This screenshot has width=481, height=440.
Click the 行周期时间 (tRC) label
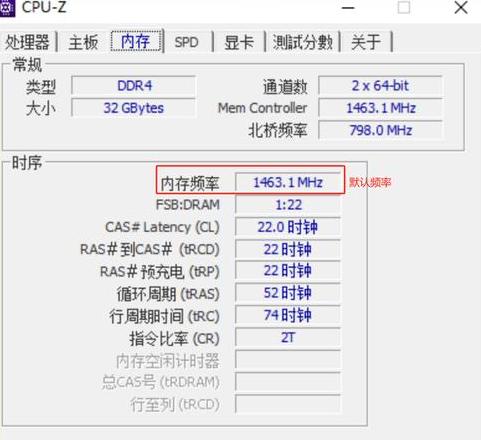164,316
